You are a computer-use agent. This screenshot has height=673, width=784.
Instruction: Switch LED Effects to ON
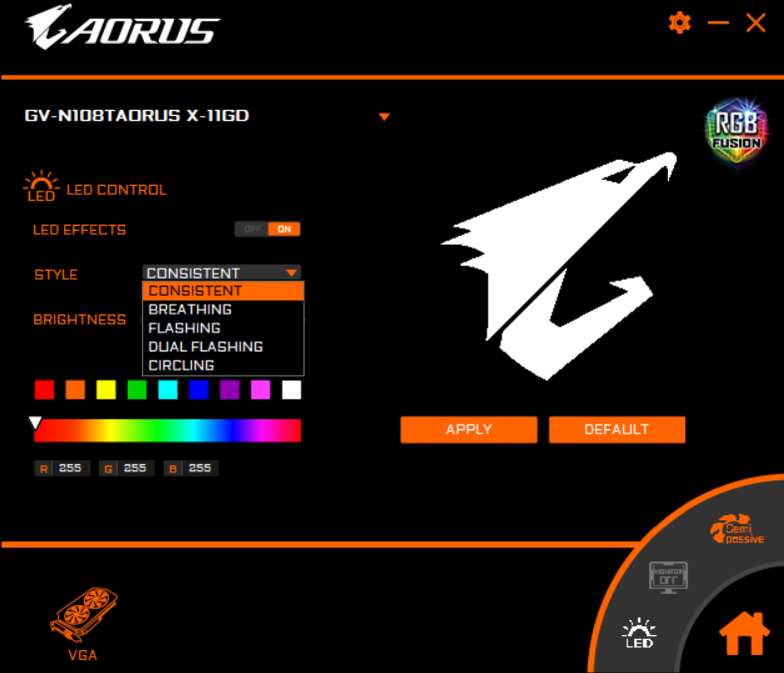pyautogui.click(x=284, y=229)
